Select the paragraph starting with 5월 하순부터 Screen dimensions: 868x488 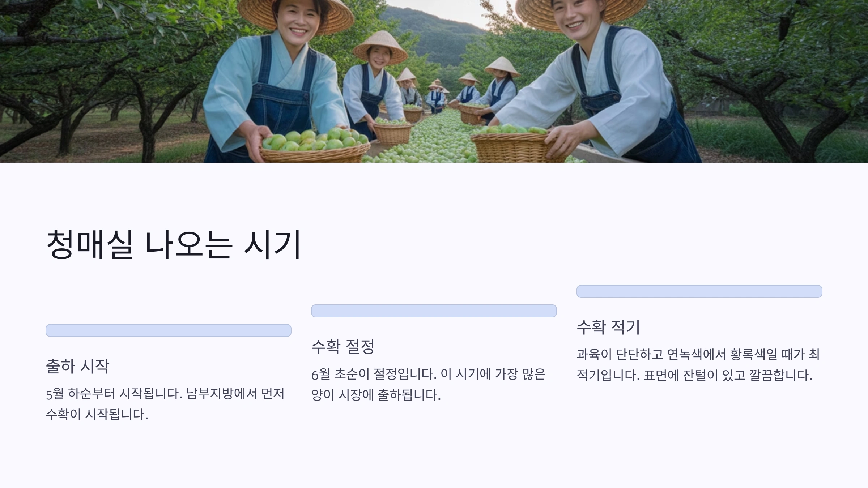165,404
